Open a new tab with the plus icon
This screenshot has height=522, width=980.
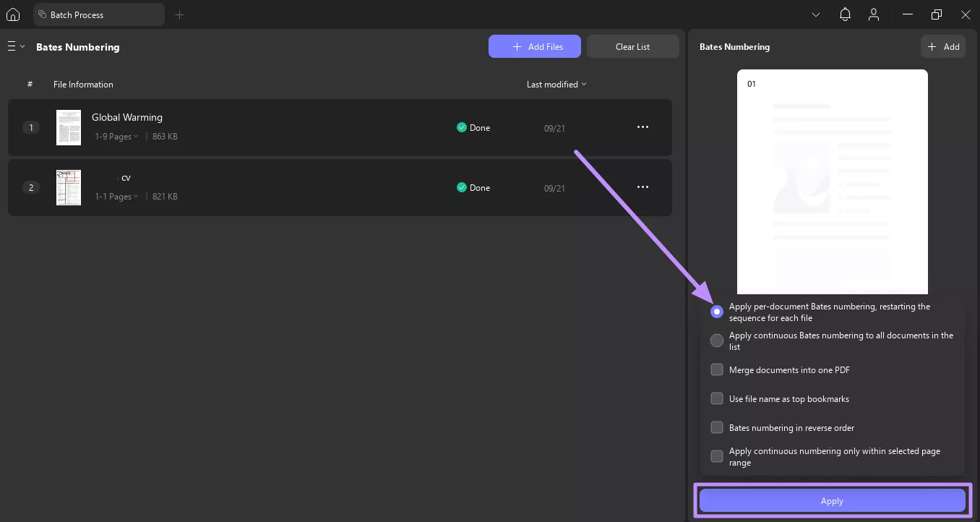click(x=180, y=14)
